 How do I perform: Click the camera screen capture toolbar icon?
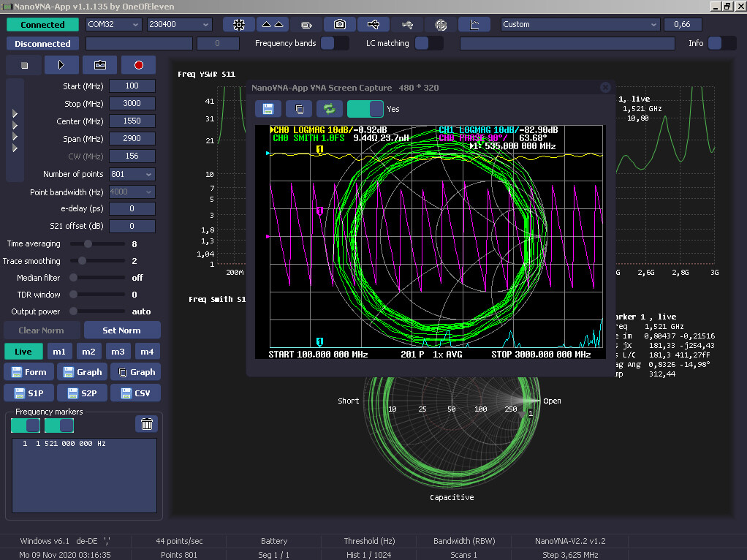tap(340, 24)
